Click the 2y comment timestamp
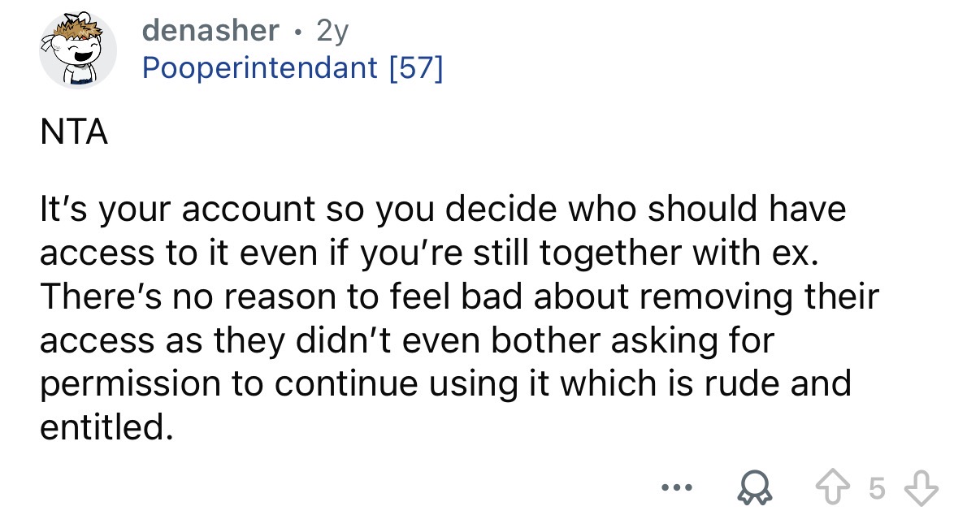 point(332,30)
